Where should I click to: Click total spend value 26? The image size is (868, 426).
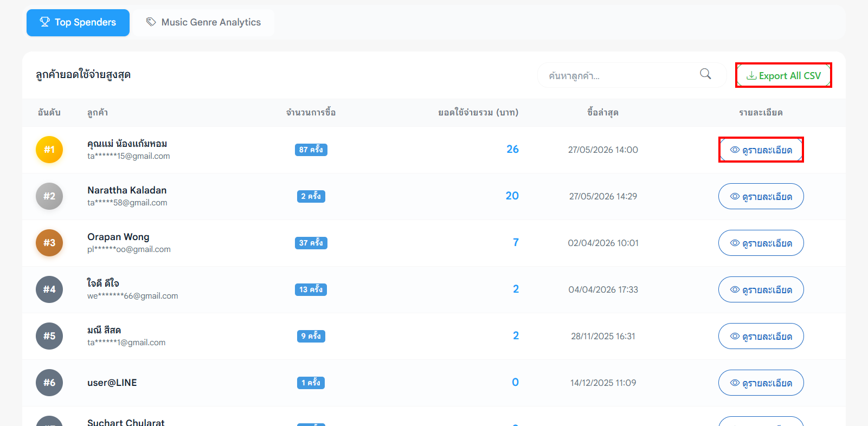pos(512,149)
